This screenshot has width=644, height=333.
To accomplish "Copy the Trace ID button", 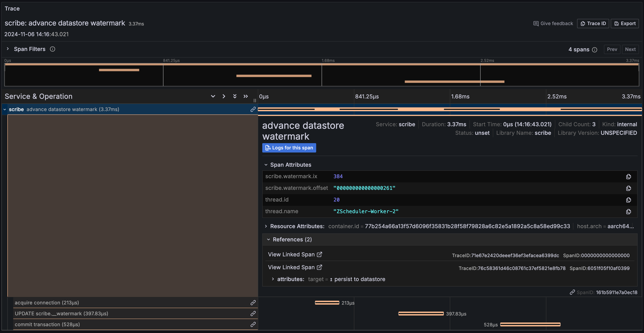I will (593, 24).
